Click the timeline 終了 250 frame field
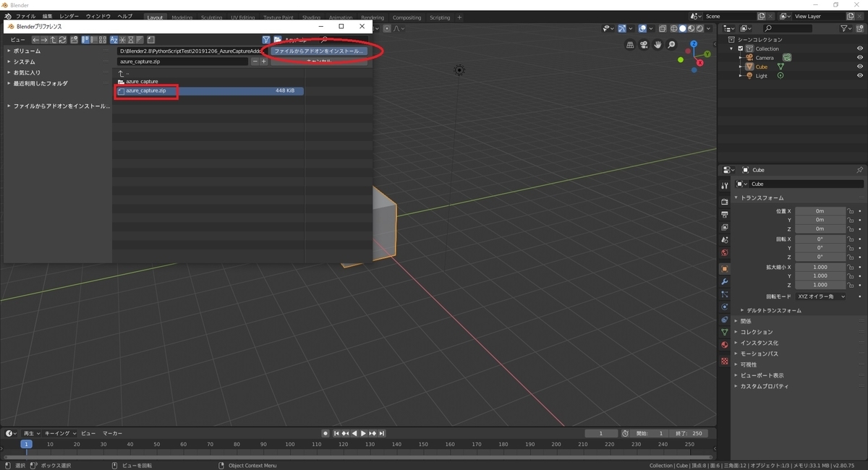This screenshot has height=470, width=868. [x=688, y=433]
